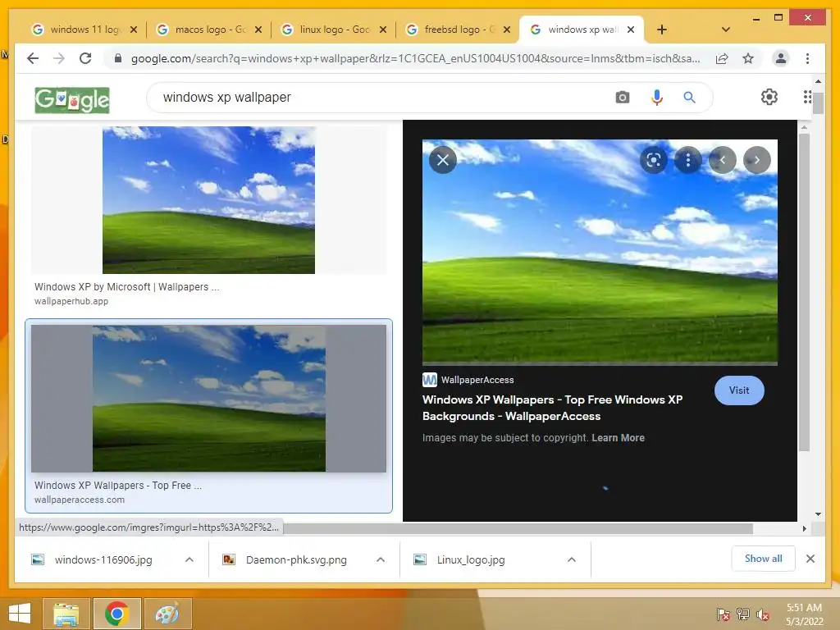
Task: Search by image with camera icon
Action: 623,98
